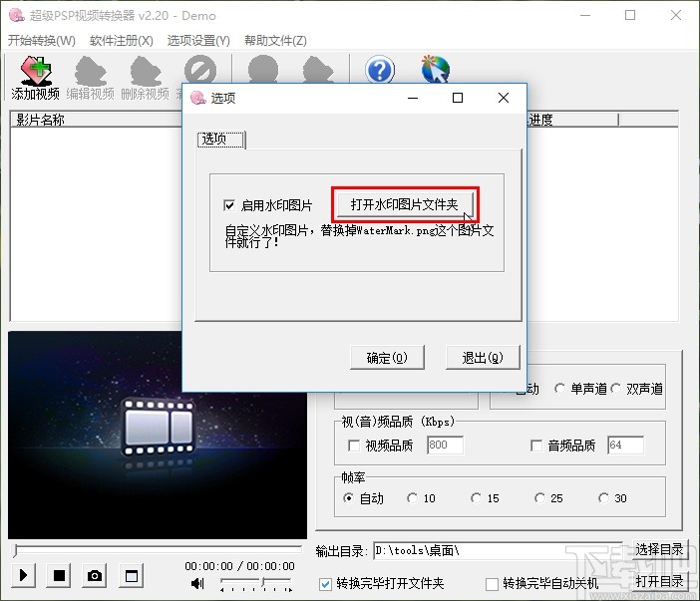Click the Options dialog title bar icon
This screenshot has height=601, width=700.
(x=197, y=98)
